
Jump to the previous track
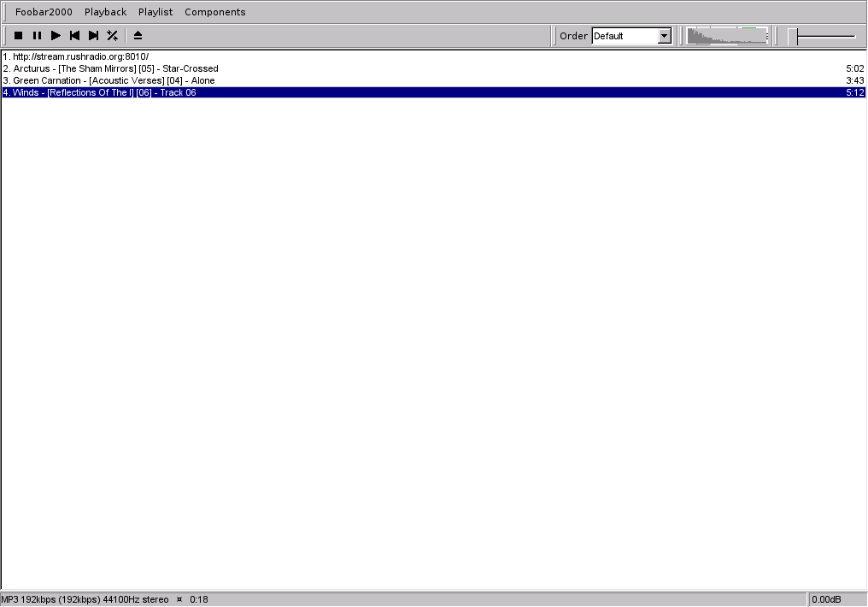pos(74,35)
